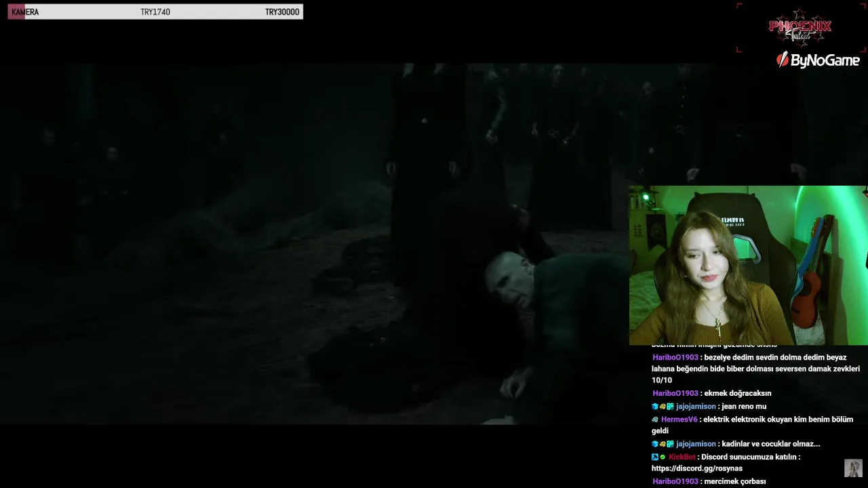Click the 'Discord sunucumuza katılın' message text
Viewport: 868px width, 488px height.
tap(751, 457)
